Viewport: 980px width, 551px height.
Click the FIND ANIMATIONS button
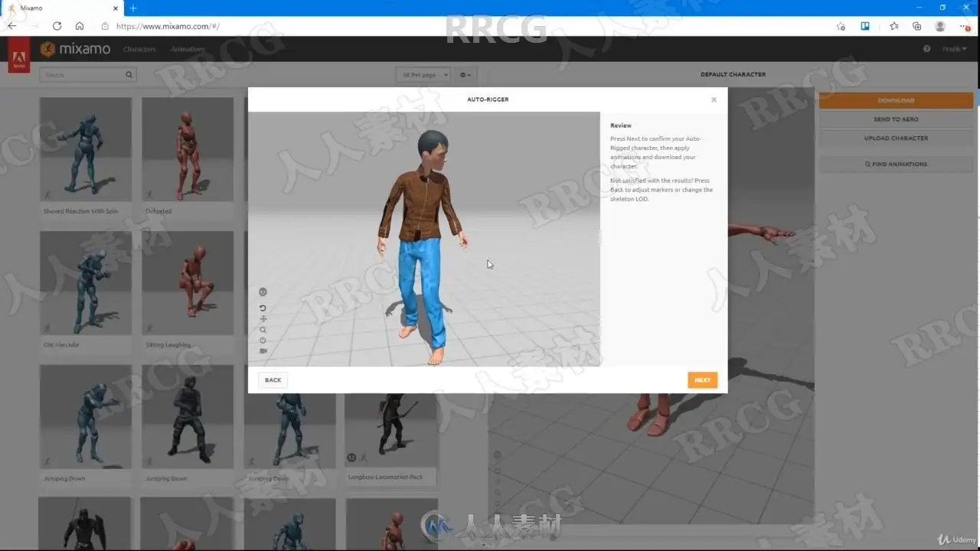tap(896, 165)
